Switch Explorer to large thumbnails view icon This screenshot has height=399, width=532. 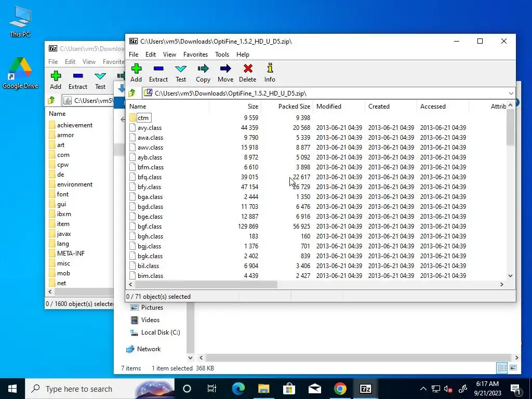tap(513, 368)
